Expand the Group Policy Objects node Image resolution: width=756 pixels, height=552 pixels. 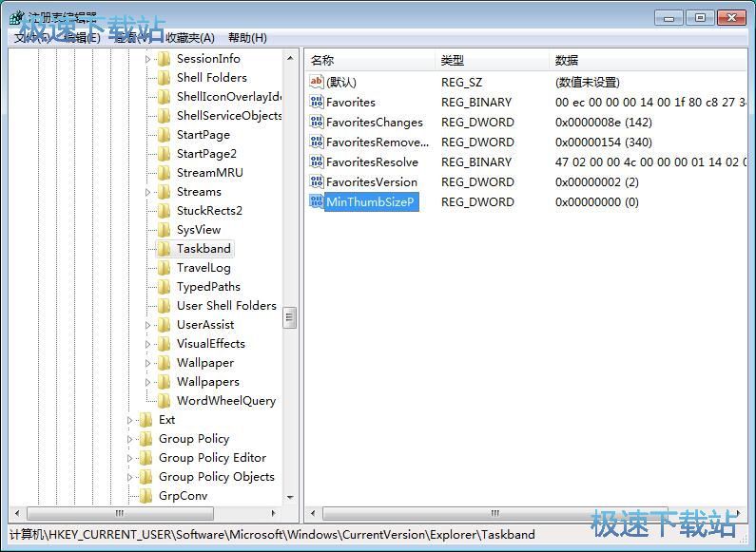point(129,477)
